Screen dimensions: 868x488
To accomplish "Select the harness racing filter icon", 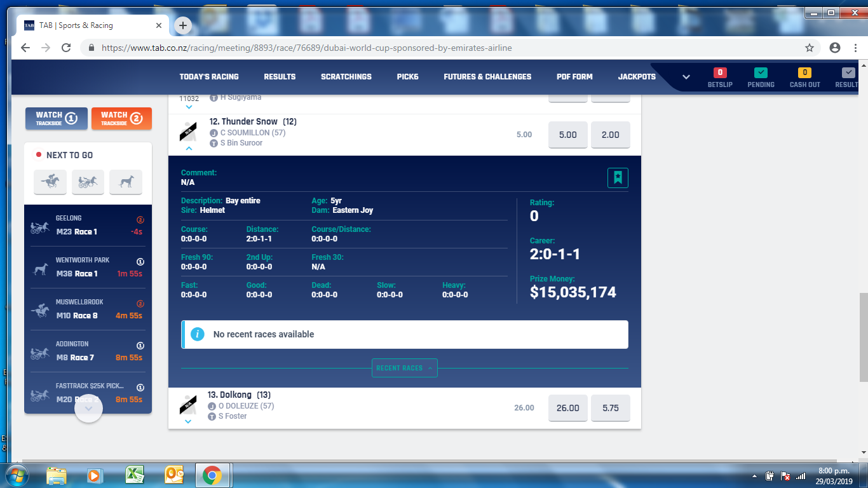I will pyautogui.click(x=88, y=182).
